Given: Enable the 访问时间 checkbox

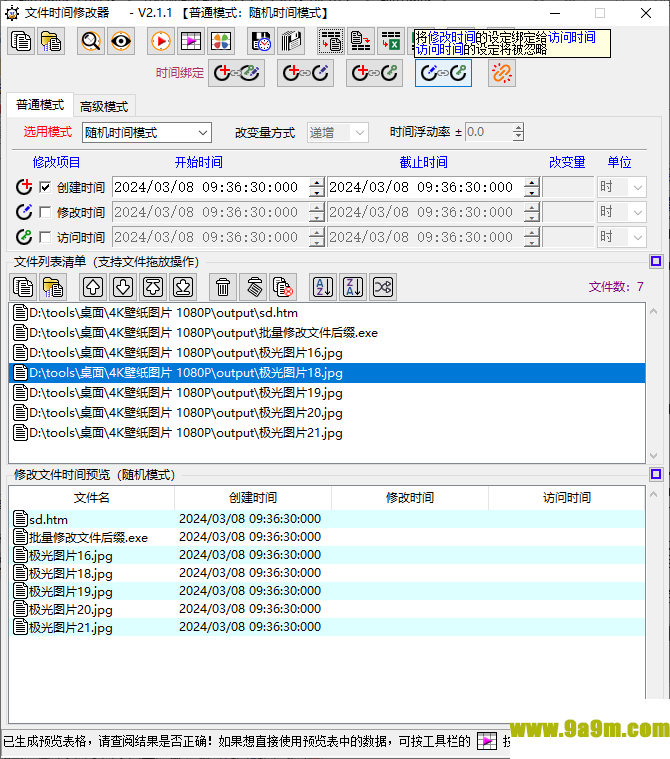Looking at the screenshot, I should click(x=45, y=237).
